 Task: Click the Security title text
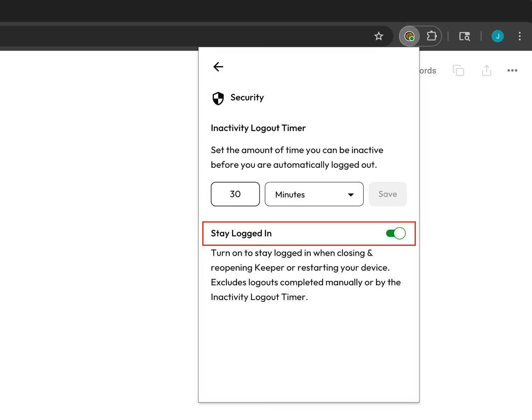(x=247, y=98)
